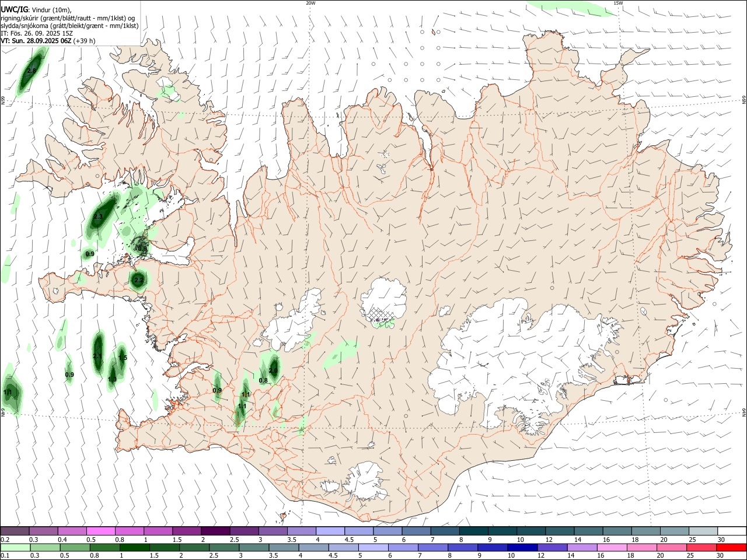Select the lavender 4 snow legend swatch
747x560 pixels.
pos(330,531)
